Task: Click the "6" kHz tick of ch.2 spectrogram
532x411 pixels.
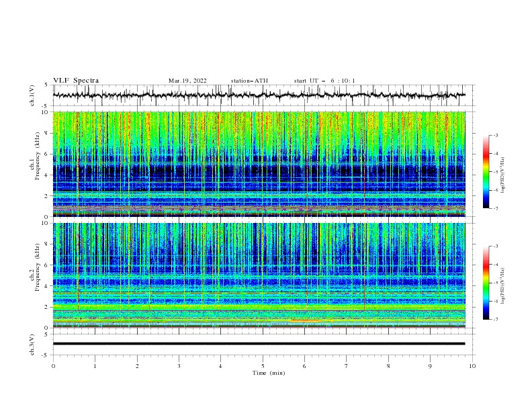Action: click(48, 265)
